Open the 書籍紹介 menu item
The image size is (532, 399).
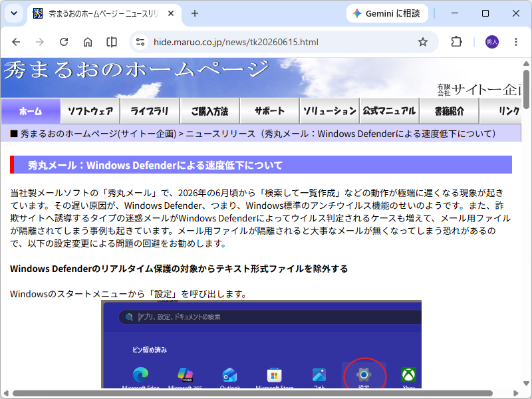click(x=450, y=111)
